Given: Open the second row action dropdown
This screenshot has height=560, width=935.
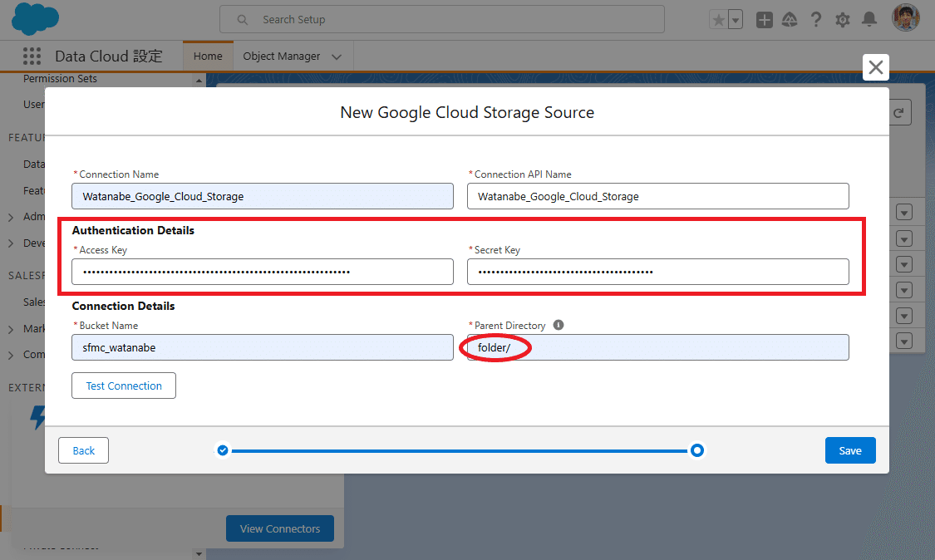Looking at the screenshot, I should point(904,238).
